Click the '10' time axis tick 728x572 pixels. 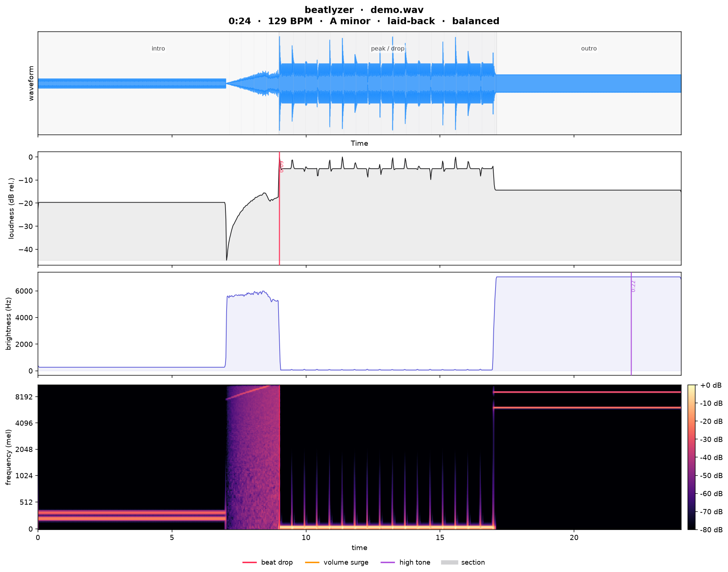pyautogui.click(x=306, y=537)
